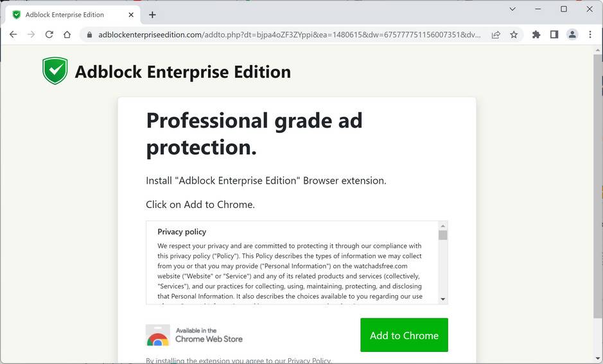Click the green Add to Chrome button
The height and width of the screenshot is (364, 603).
[x=404, y=335]
